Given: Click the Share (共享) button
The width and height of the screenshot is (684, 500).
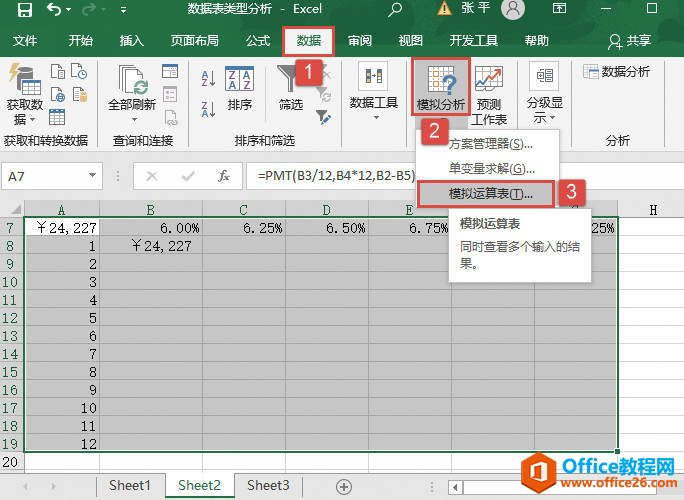Looking at the screenshot, I should click(x=629, y=41).
